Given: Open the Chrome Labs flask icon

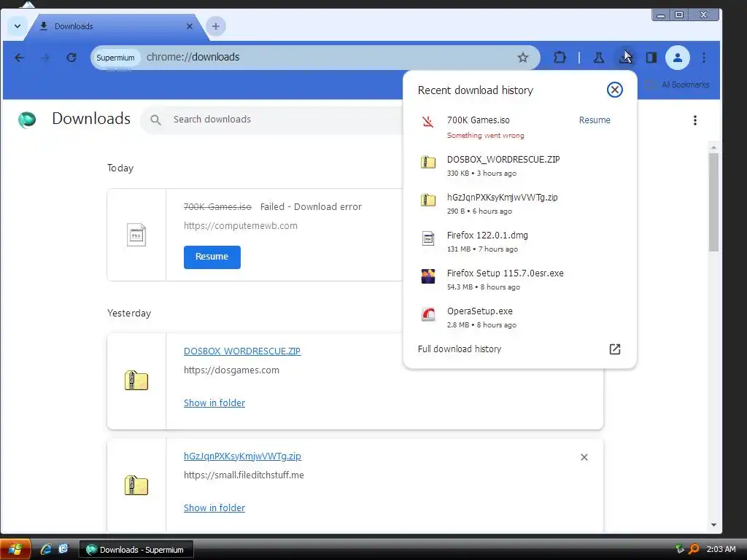Looking at the screenshot, I should point(599,58).
